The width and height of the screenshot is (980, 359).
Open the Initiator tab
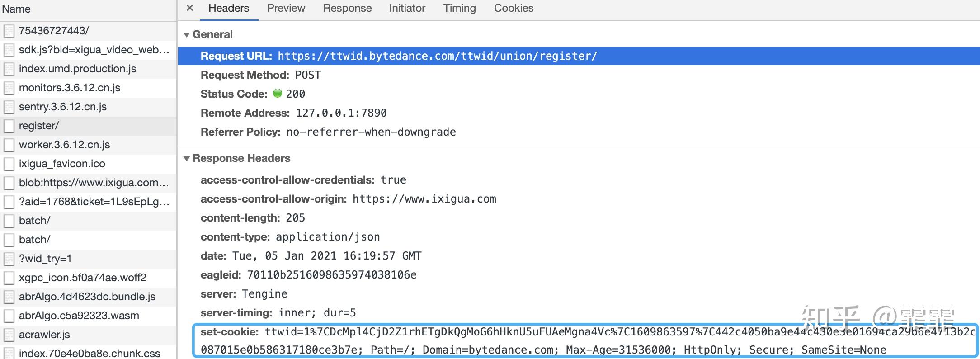407,8
